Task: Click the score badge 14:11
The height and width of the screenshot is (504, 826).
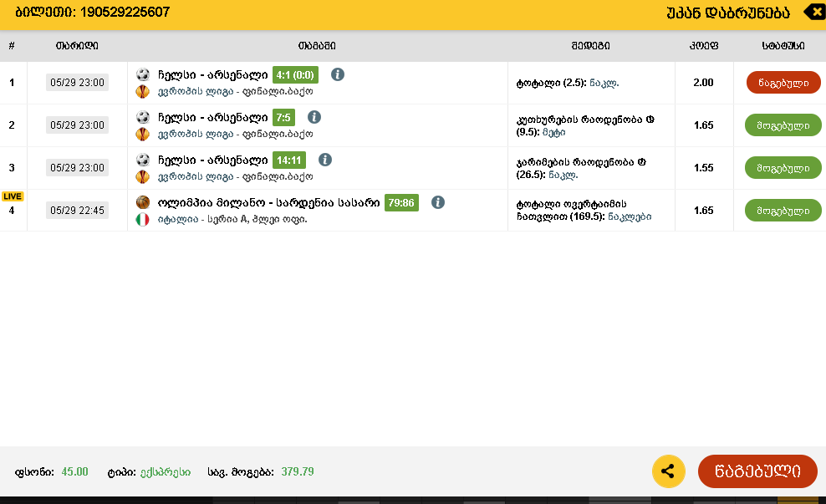Action: (288, 160)
